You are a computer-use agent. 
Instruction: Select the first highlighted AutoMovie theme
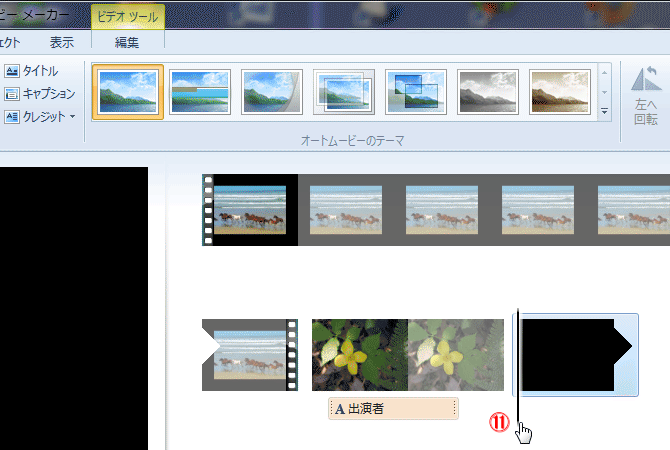pyautogui.click(x=128, y=92)
